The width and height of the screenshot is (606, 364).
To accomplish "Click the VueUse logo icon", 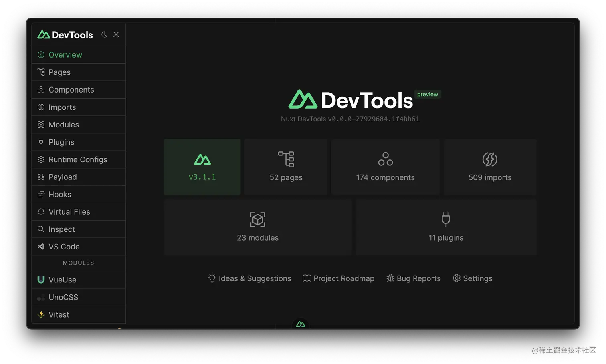I will pos(41,280).
